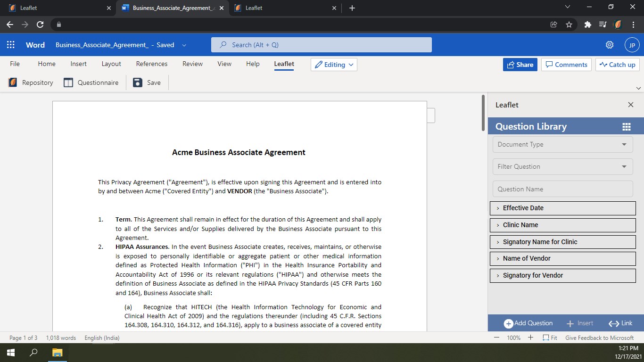Open the Insert ribbon tab
Image resolution: width=644 pixels, height=362 pixels.
coord(78,64)
